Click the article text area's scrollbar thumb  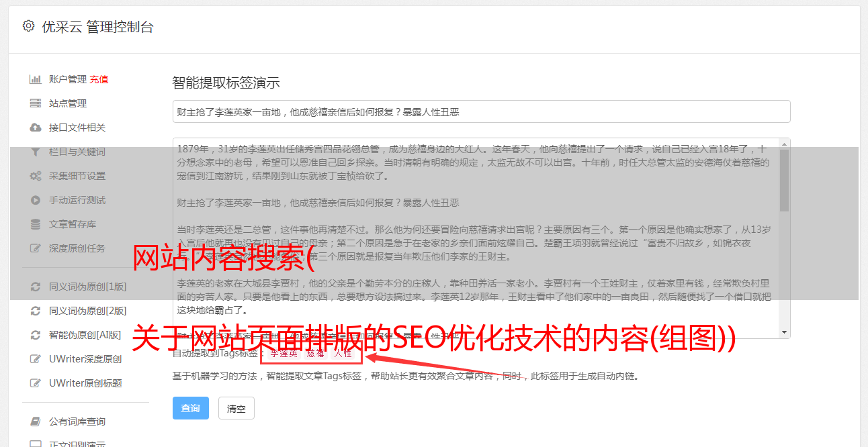pos(784,179)
